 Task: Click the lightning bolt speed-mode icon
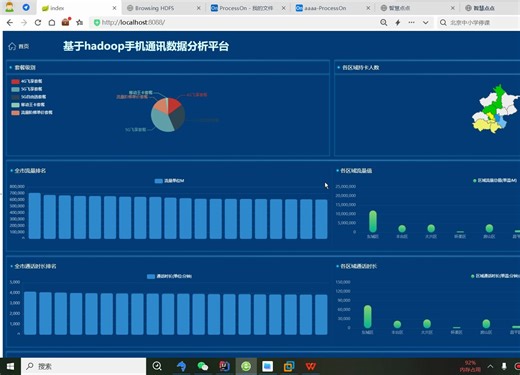pos(398,22)
